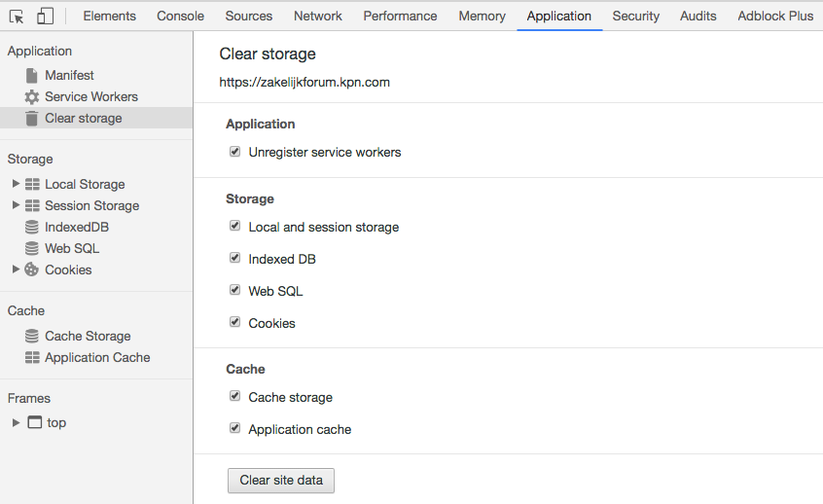The image size is (823, 504).
Task: Click the Clear storage trash icon
Action: coord(32,119)
